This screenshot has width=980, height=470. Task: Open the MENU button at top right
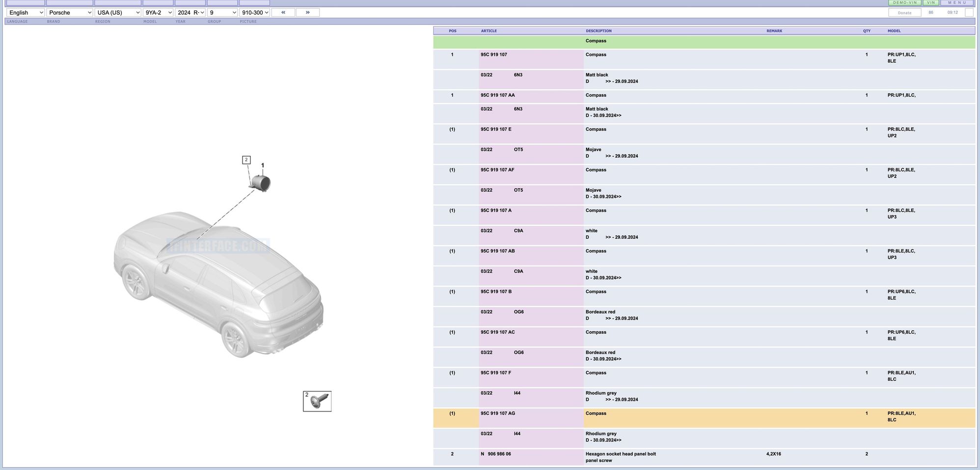[x=957, y=2]
